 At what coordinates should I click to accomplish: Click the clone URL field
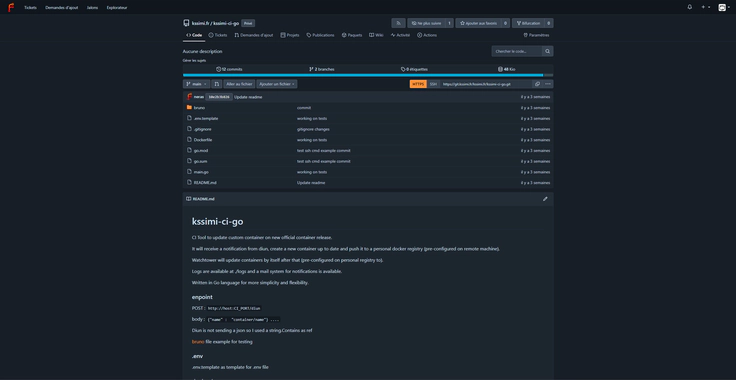(485, 84)
